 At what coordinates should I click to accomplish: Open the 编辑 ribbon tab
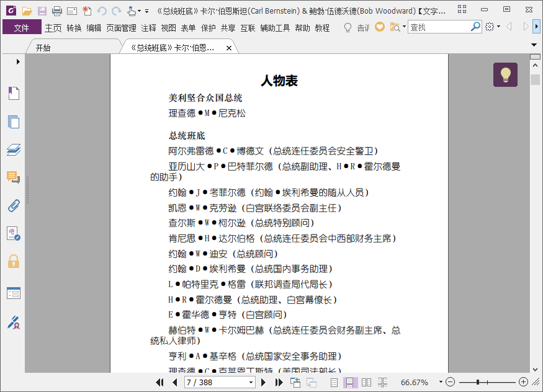point(94,28)
